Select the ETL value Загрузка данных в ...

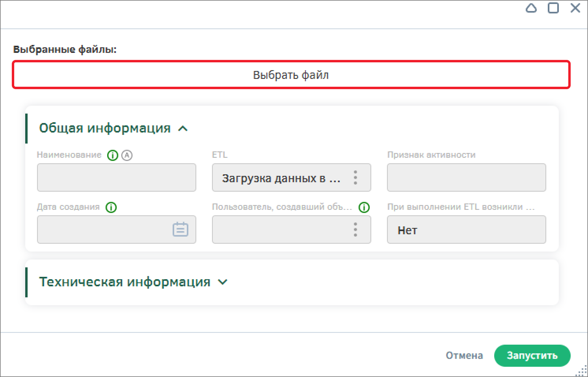(281, 178)
